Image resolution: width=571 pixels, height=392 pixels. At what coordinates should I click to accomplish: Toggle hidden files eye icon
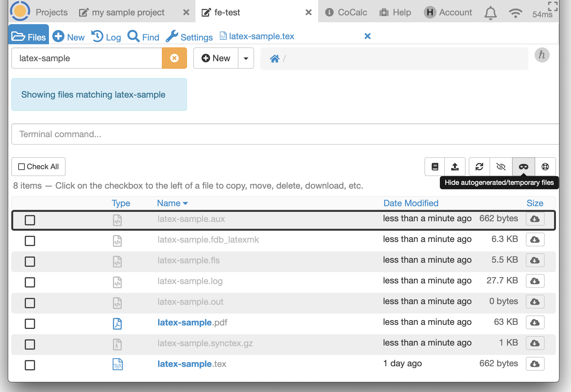[501, 167]
